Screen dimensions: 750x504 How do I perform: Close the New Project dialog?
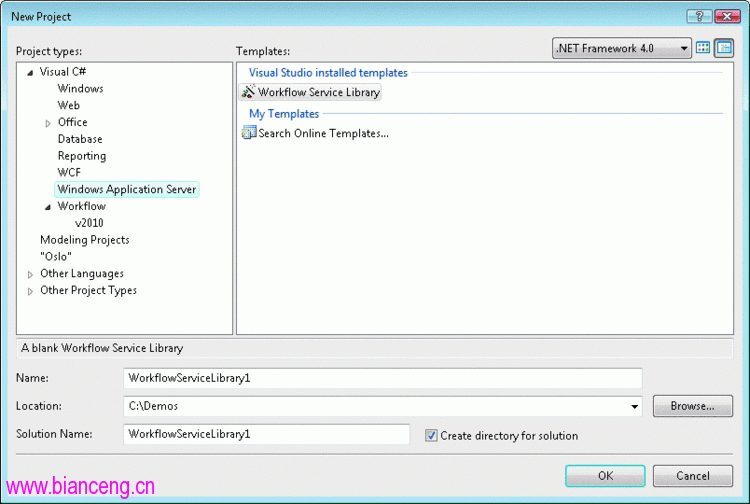pyautogui.click(x=727, y=16)
